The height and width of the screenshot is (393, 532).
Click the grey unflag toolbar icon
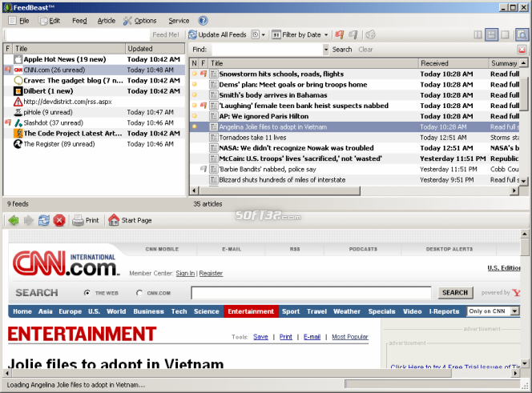click(353, 34)
